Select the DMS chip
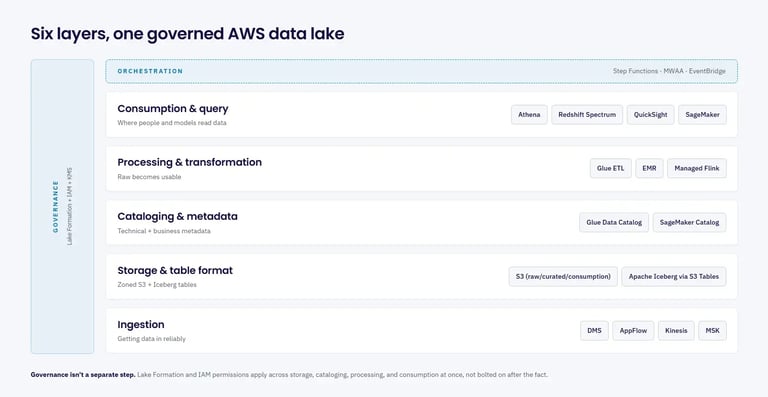768x397 pixels. coord(594,330)
